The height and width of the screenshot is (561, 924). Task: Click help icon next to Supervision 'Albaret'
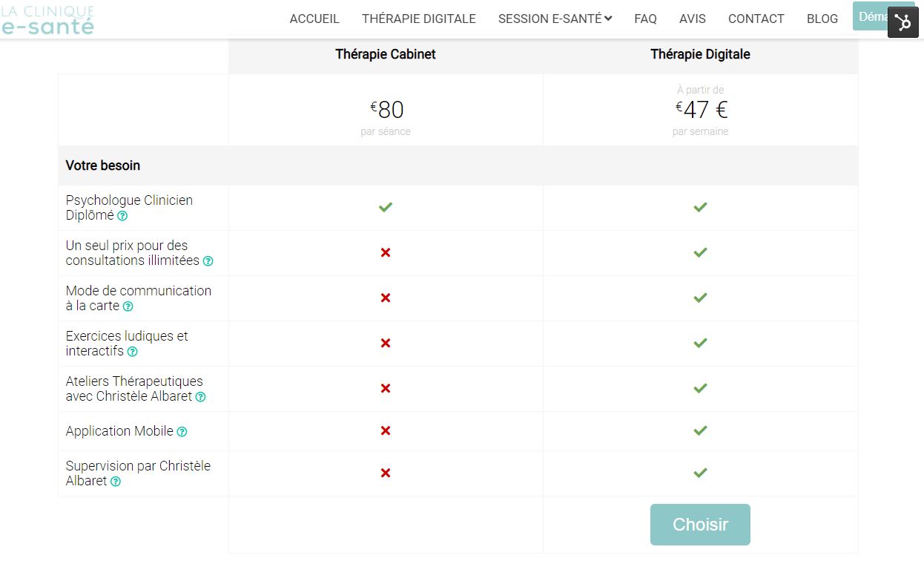116,482
